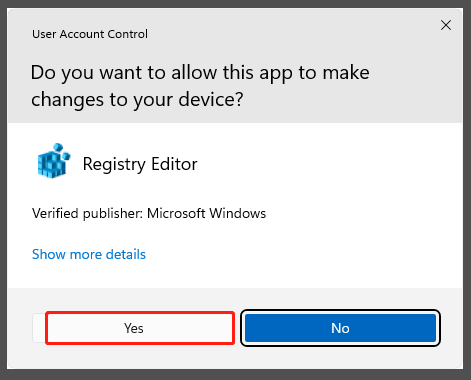Select the Microsoft Windows publisher name
471x380 pixels.
(207, 213)
